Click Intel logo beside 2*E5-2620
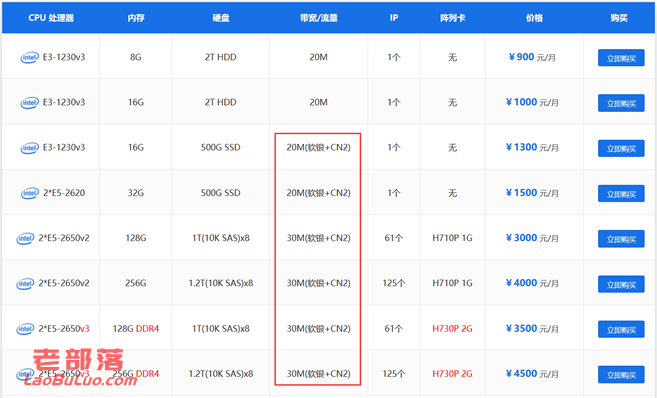This screenshot has width=657, height=398. [x=30, y=194]
